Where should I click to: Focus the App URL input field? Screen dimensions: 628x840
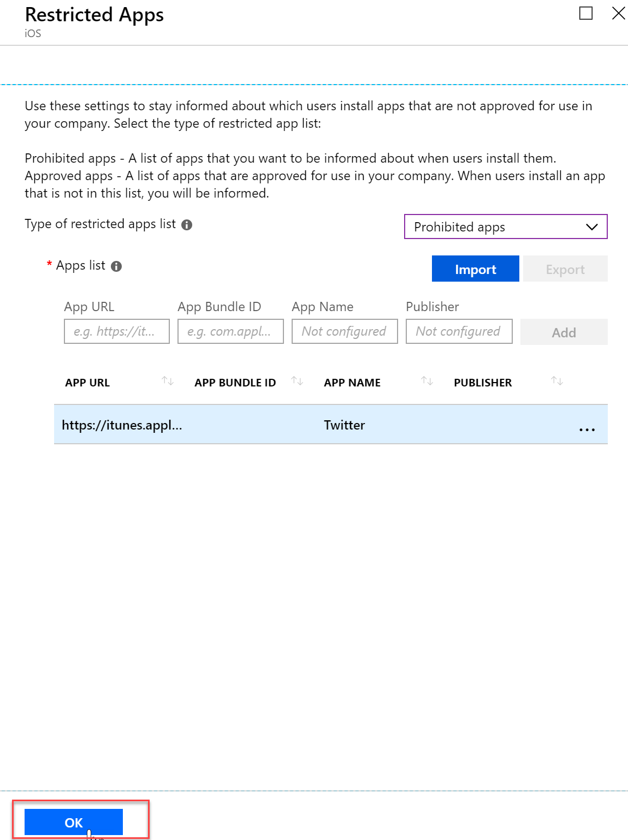(117, 331)
